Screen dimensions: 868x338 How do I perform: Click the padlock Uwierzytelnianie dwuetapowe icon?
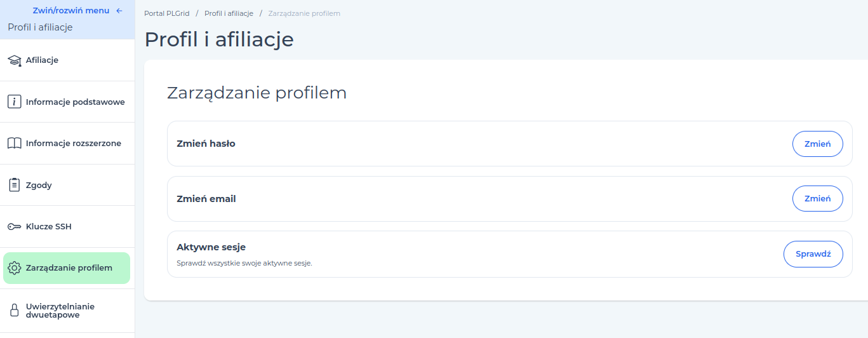coord(14,310)
